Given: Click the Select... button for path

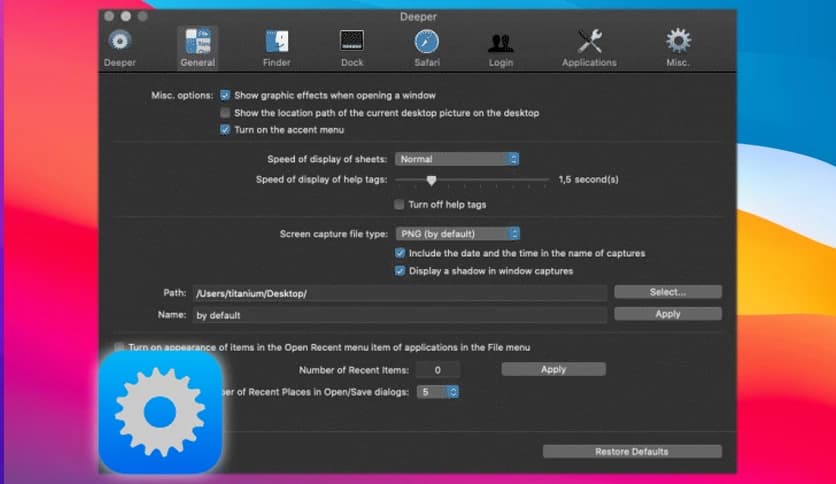Looking at the screenshot, I should click(x=667, y=292).
